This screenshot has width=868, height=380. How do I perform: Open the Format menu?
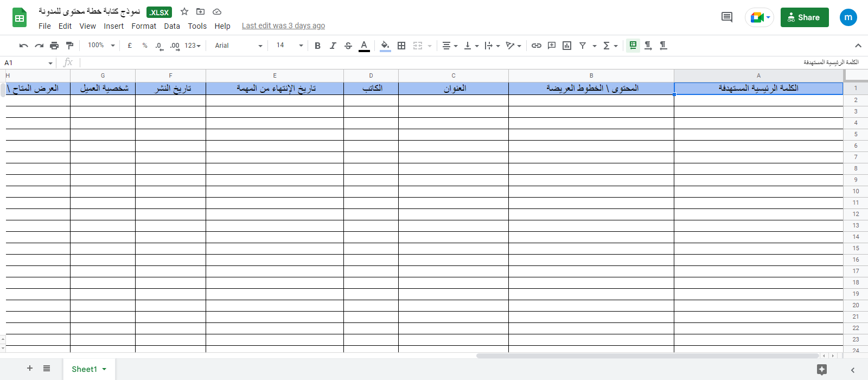tap(144, 26)
